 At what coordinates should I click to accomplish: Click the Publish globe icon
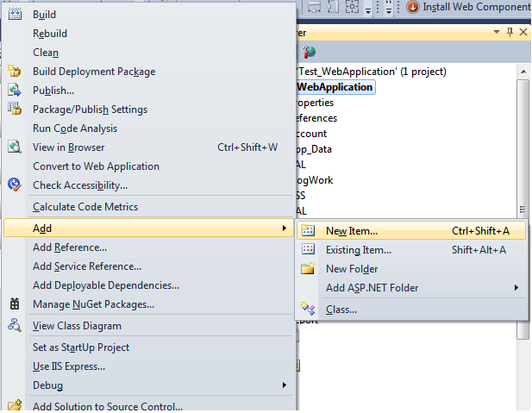coord(15,91)
